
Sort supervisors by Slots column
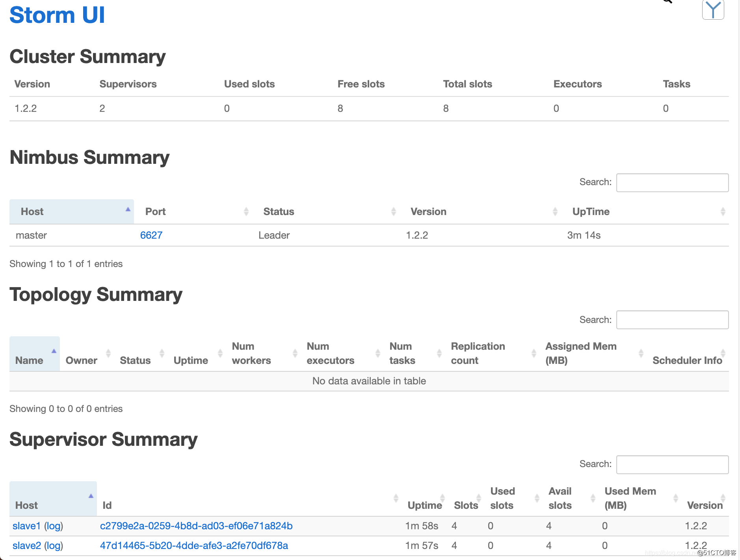click(467, 499)
